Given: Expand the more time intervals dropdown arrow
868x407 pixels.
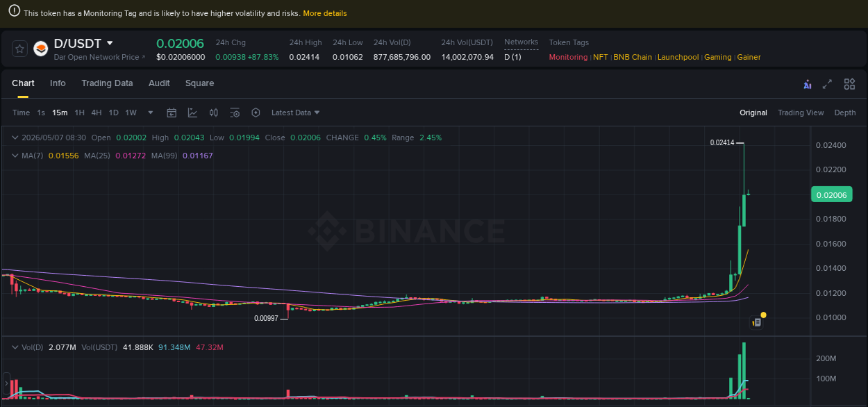Looking at the screenshot, I should click(151, 113).
